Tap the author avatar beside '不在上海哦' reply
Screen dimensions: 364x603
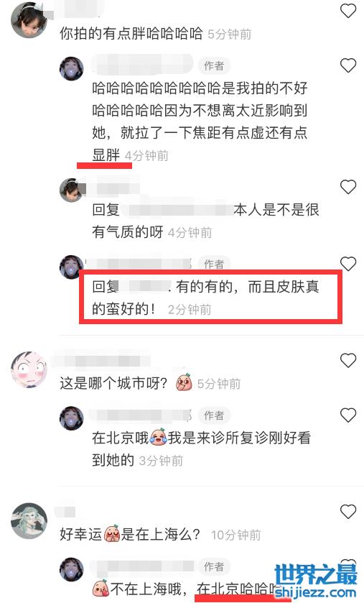[x=71, y=569]
